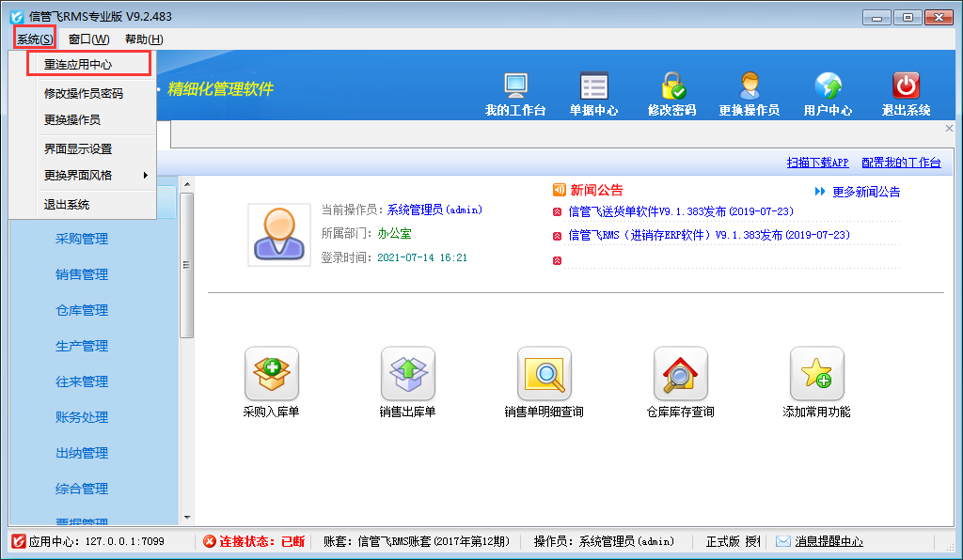Click 添加常用功能 star icon
The height and width of the screenshot is (560, 963).
tap(816, 374)
